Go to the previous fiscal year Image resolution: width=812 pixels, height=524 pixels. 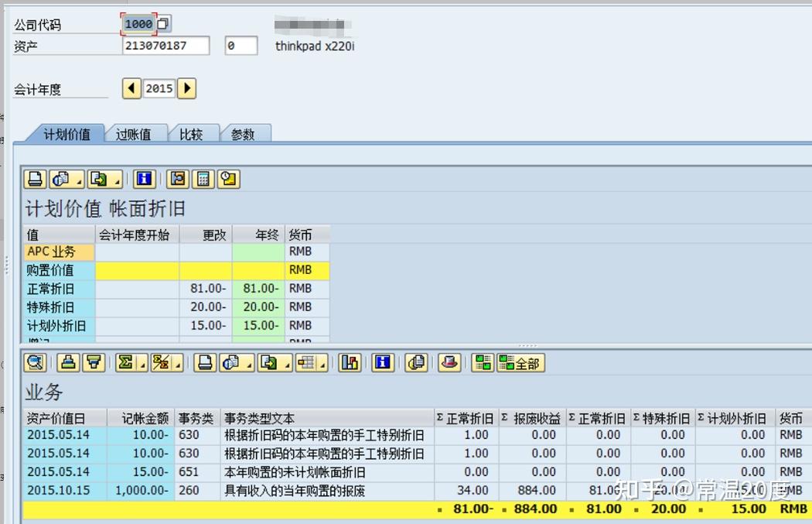tap(131, 88)
